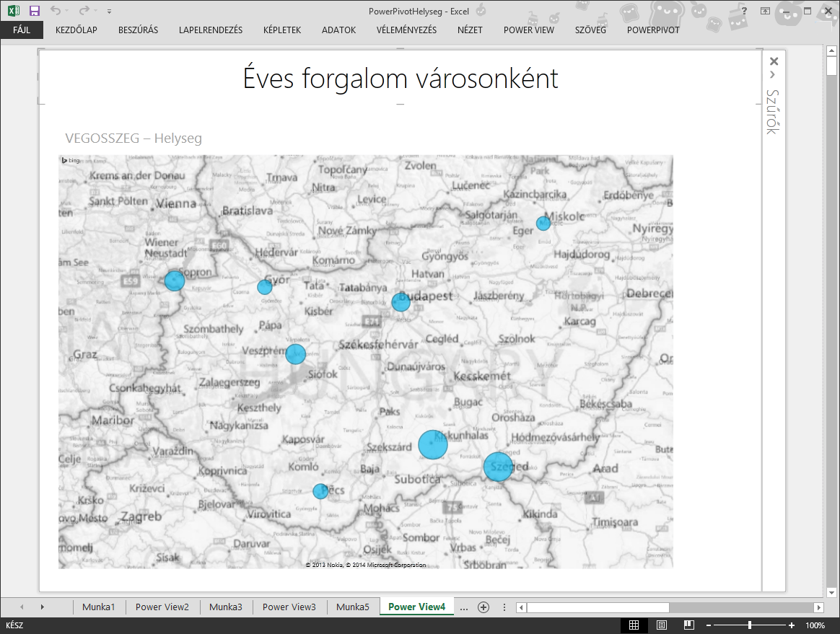Viewport: 840px width, 634px height.
Task: Select the POWER VIEW ribbon tab
Action: click(529, 30)
